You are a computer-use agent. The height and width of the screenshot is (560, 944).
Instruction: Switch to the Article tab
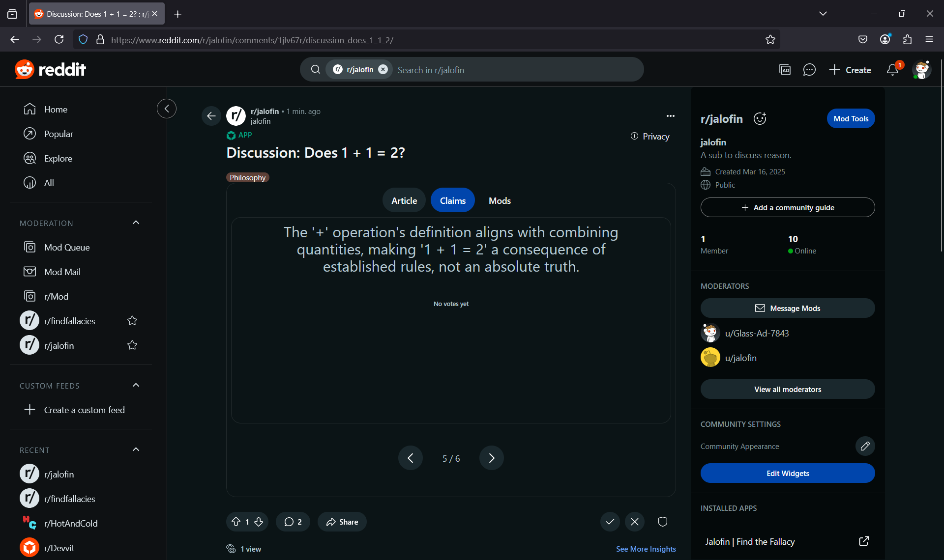tap(404, 200)
